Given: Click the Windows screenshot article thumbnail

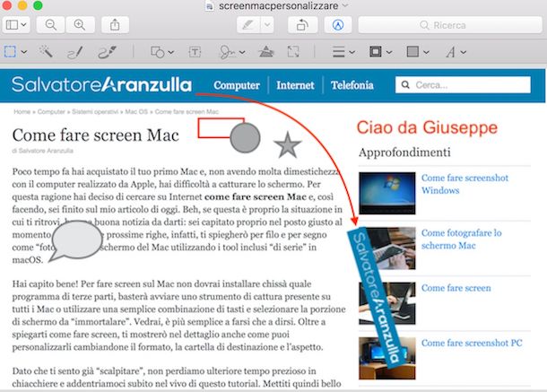Looking at the screenshot, I should (386, 193).
